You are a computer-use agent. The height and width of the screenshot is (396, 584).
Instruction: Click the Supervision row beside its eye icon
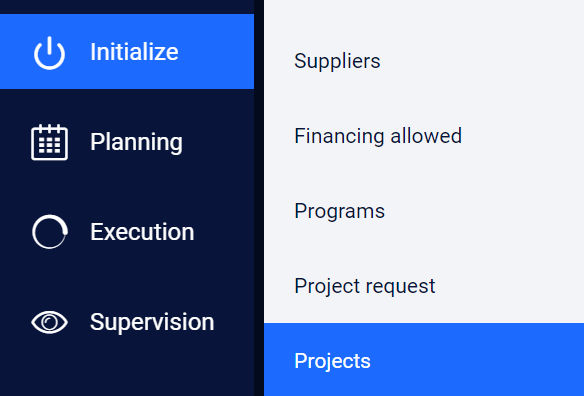tap(127, 322)
